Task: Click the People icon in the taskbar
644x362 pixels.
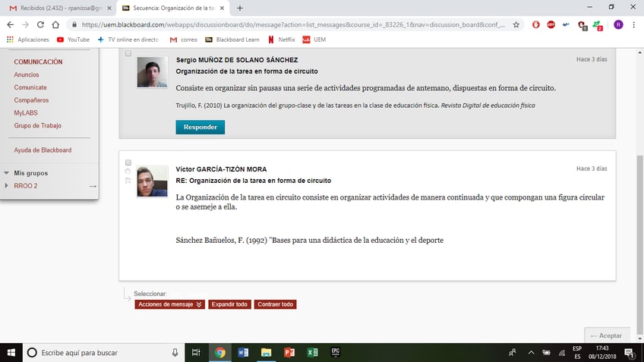Action: click(x=513, y=353)
